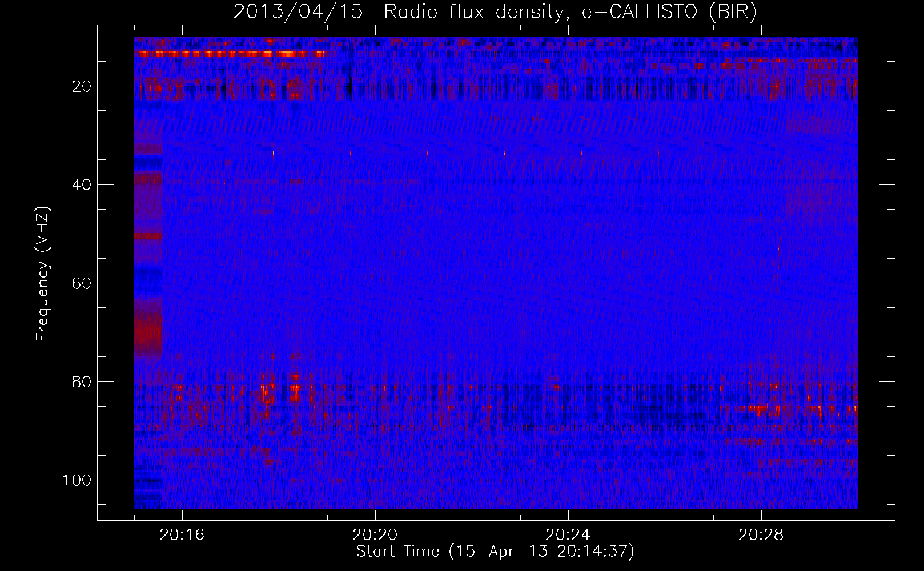Click the 100 MHz frequency tick label
This screenshot has height=571, width=924.
tap(77, 480)
